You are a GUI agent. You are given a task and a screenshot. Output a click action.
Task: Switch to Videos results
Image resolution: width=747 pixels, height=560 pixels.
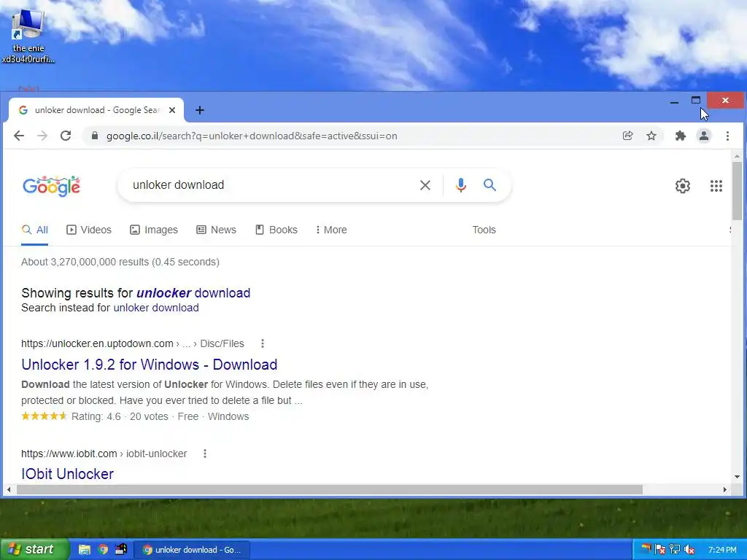pyautogui.click(x=88, y=230)
